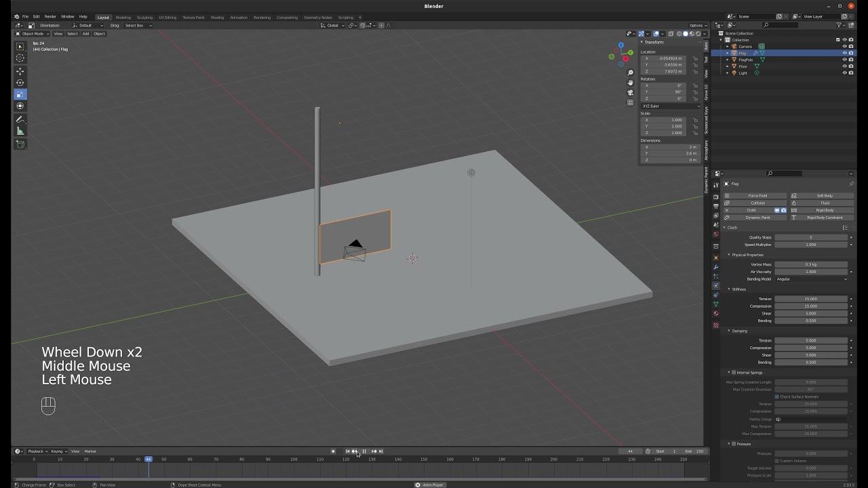The height and width of the screenshot is (488, 868).
Task: Open the Material properties tab icon
Action: click(x=715, y=314)
